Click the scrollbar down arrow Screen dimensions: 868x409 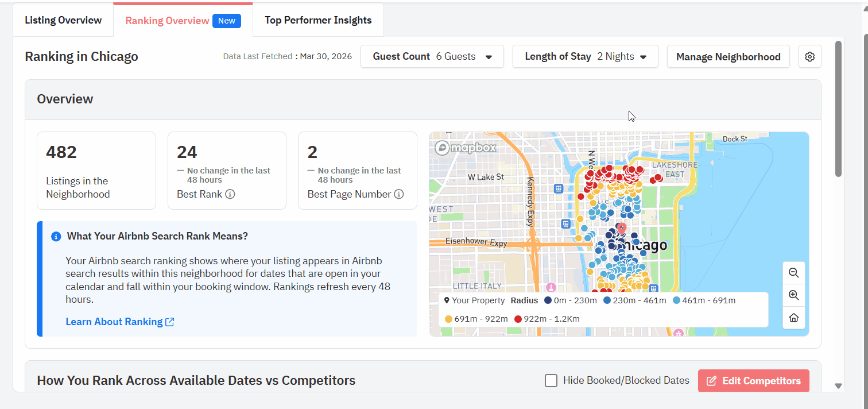838,386
